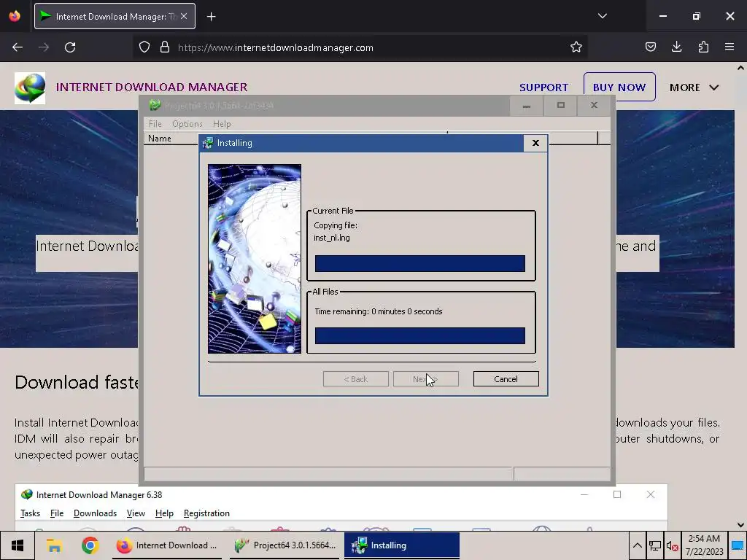The height and width of the screenshot is (560, 747).
Task: Open the SUPPORT link
Action: point(543,87)
